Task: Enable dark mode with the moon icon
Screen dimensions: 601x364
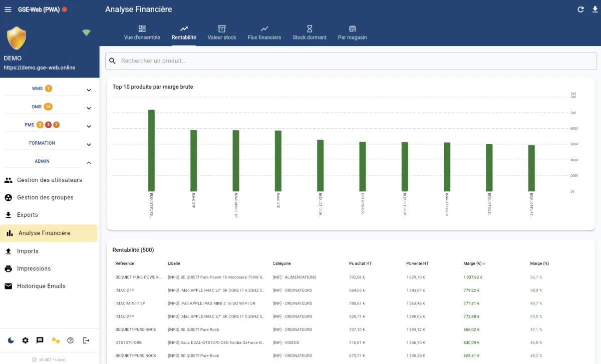Action: coord(11,340)
